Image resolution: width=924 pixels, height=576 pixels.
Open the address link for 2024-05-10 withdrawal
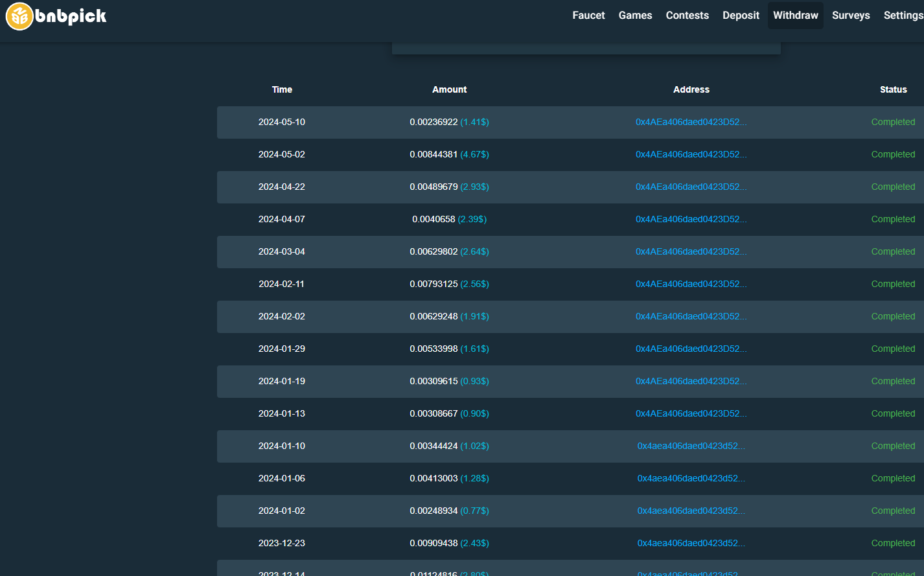[x=691, y=122]
